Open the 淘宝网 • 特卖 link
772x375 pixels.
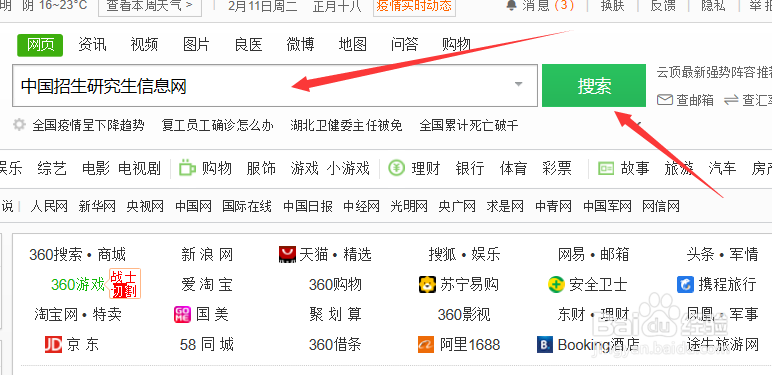click(77, 314)
